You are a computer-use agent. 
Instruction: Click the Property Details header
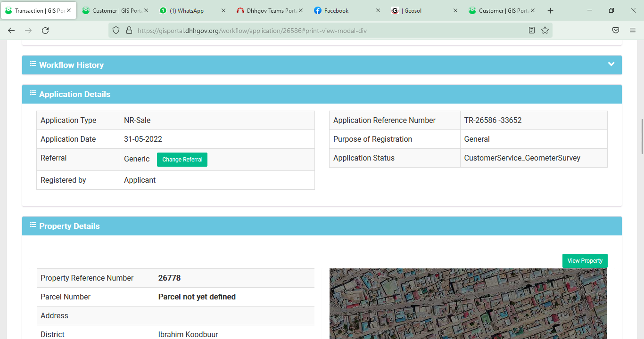pos(322,226)
